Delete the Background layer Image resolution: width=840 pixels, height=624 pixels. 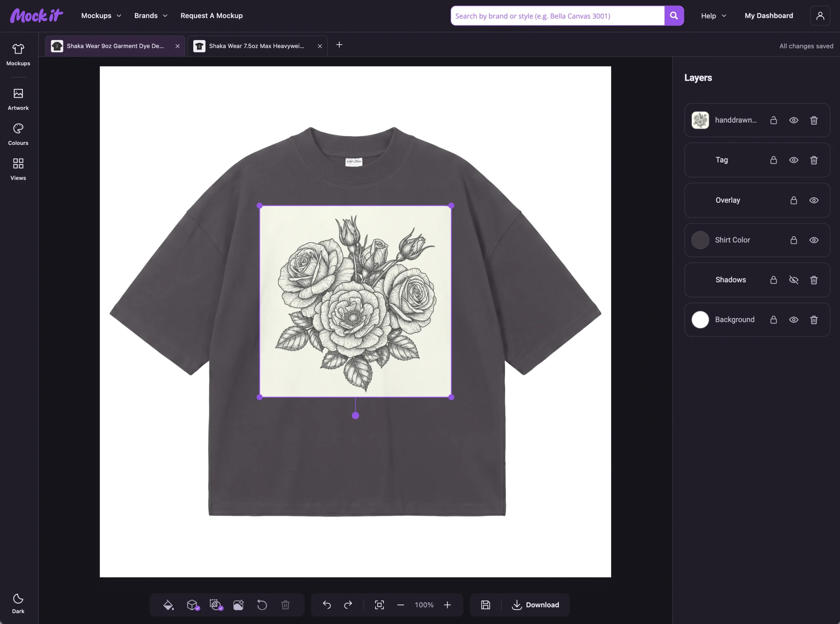point(814,320)
